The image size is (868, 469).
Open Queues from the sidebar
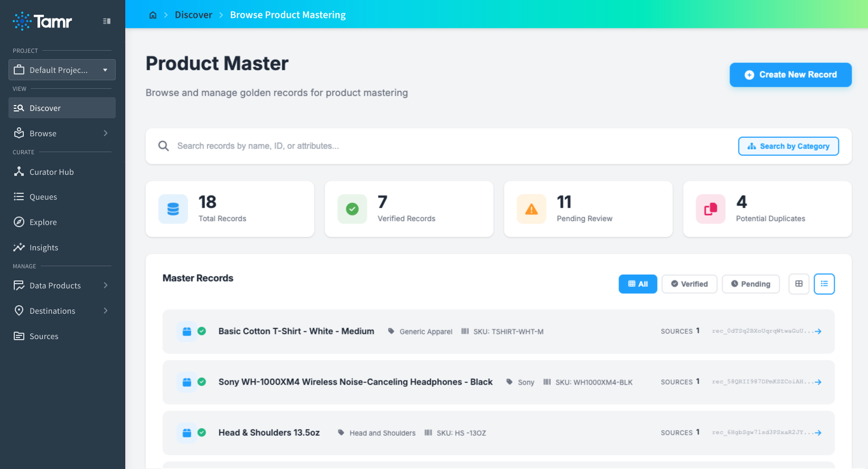coord(62,196)
